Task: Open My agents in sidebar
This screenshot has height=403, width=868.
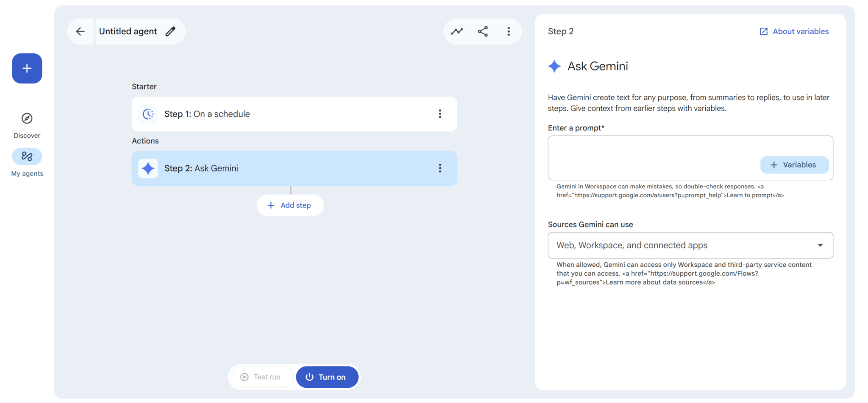Action: click(27, 157)
